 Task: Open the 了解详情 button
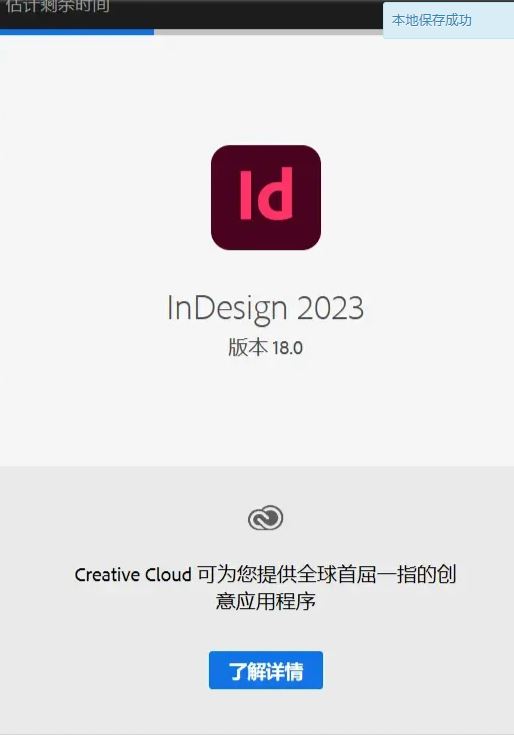tap(266, 670)
